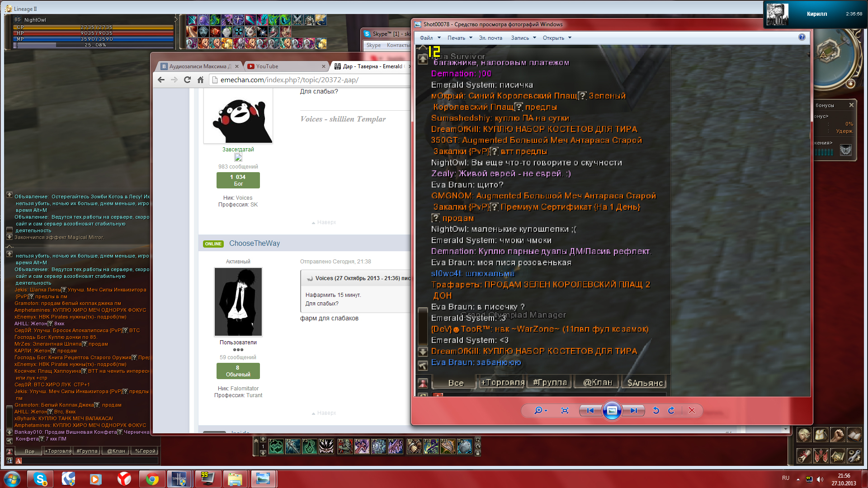This screenshot has height=488, width=868.
Task: Open the Файл menu
Action: pyautogui.click(x=426, y=38)
